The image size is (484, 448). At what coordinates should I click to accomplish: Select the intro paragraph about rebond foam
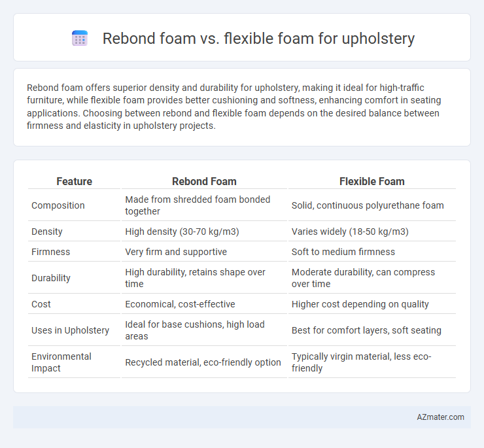[x=234, y=107]
